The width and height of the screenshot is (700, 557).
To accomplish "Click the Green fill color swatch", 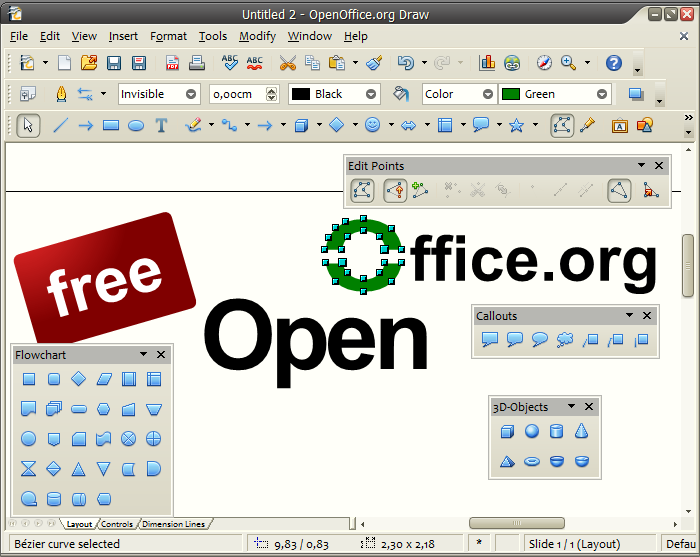I will pos(511,94).
